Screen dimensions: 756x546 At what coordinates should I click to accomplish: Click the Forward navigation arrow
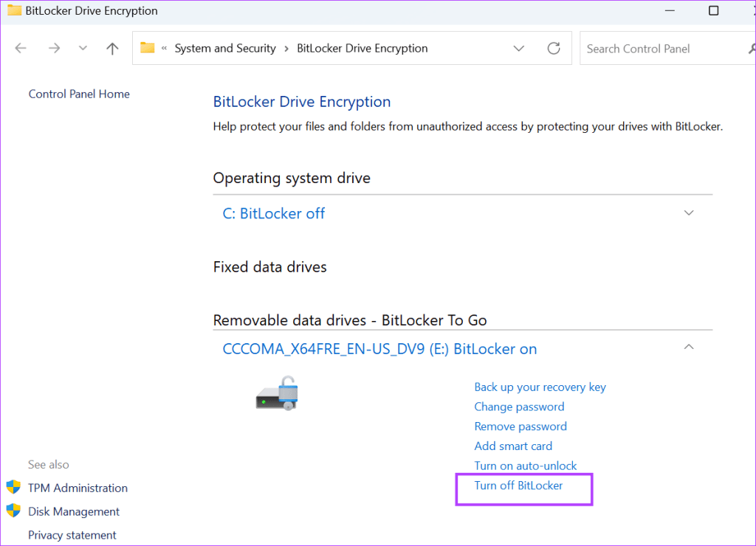[x=53, y=49]
